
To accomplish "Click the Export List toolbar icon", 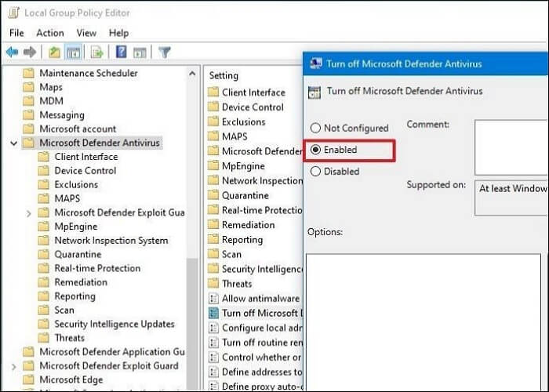I will [x=96, y=53].
